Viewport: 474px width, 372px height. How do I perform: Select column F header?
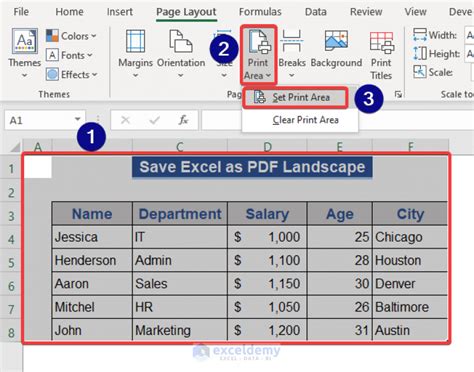pyautogui.click(x=411, y=147)
